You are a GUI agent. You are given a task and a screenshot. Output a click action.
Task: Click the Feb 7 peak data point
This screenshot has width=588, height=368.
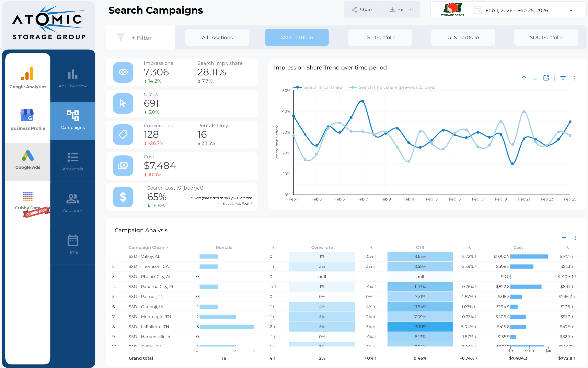[362, 101]
